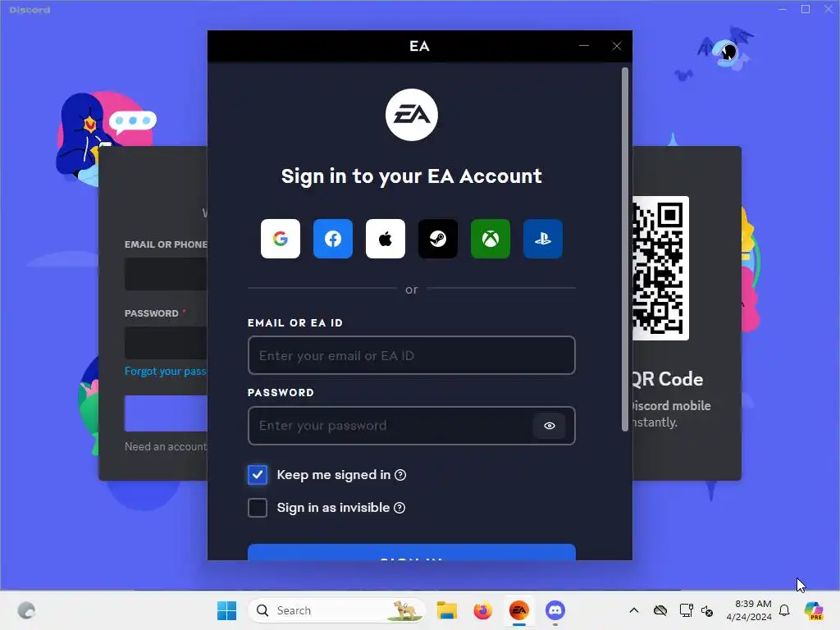Open Keep me signed in help icon
Image resolution: width=840 pixels, height=630 pixels.
click(400, 475)
